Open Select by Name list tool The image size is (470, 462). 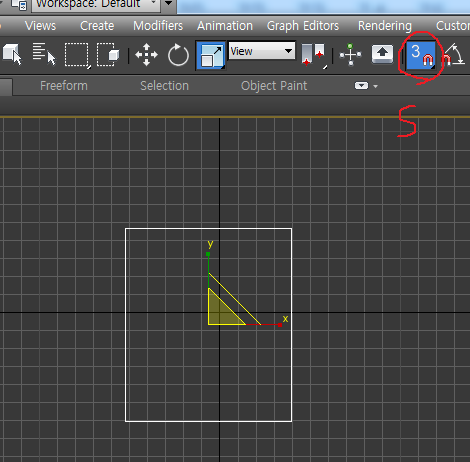click(44, 54)
